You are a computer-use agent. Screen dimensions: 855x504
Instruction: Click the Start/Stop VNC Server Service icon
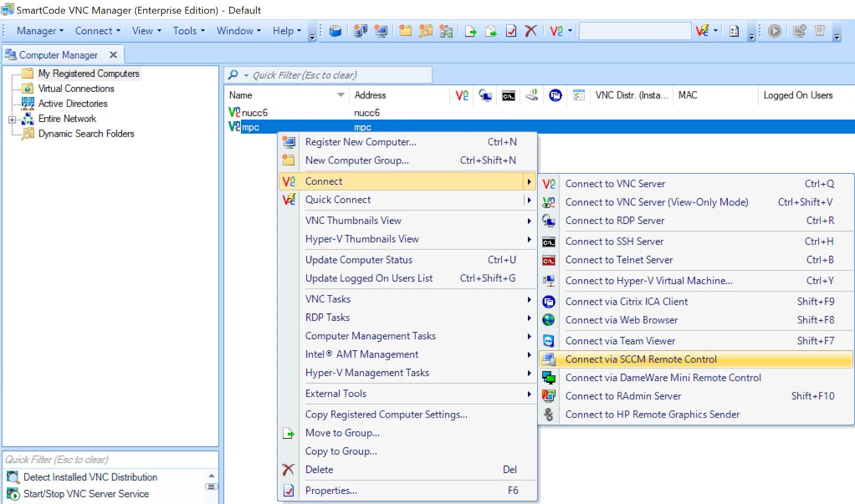pyautogui.click(x=13, y=494)
